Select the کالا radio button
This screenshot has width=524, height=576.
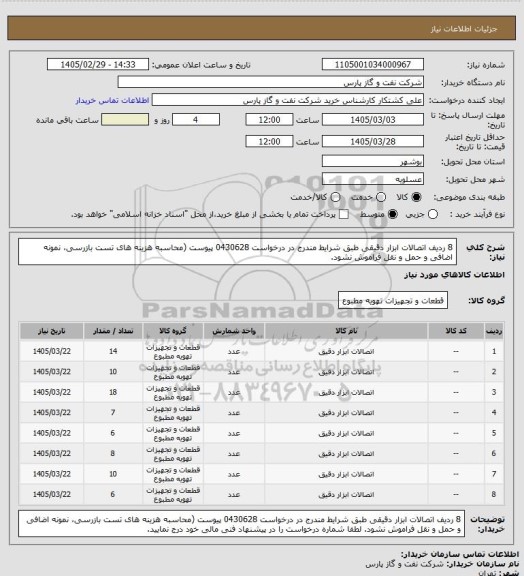click(416, 197)
